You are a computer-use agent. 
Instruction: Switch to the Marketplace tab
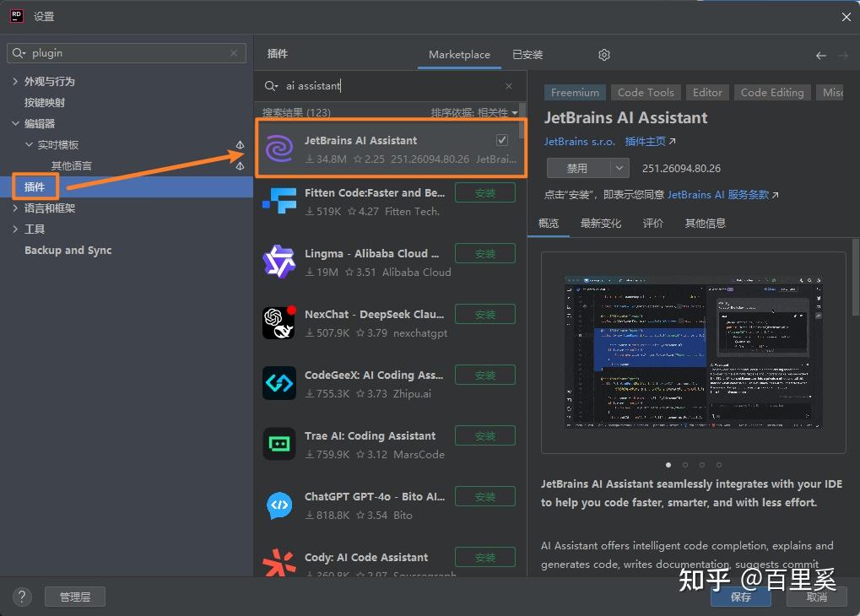click(459, 55)
